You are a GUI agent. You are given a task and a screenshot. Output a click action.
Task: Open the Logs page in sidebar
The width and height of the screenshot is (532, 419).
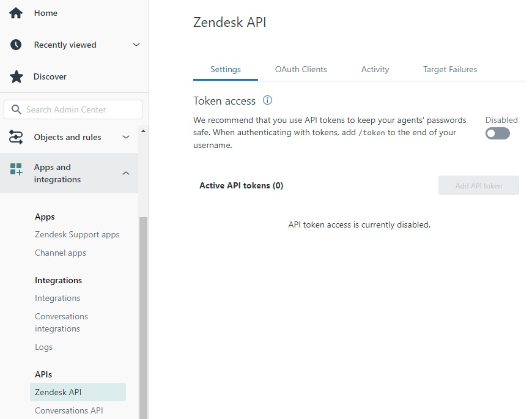coord(43,347)
